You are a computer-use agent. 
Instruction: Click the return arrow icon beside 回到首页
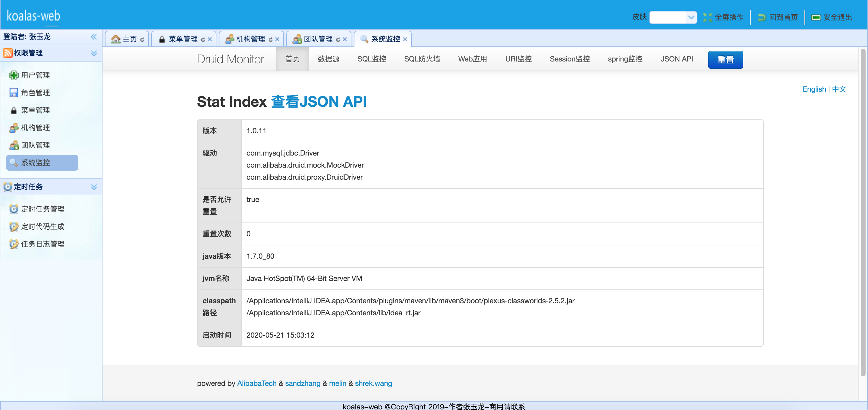762,17
